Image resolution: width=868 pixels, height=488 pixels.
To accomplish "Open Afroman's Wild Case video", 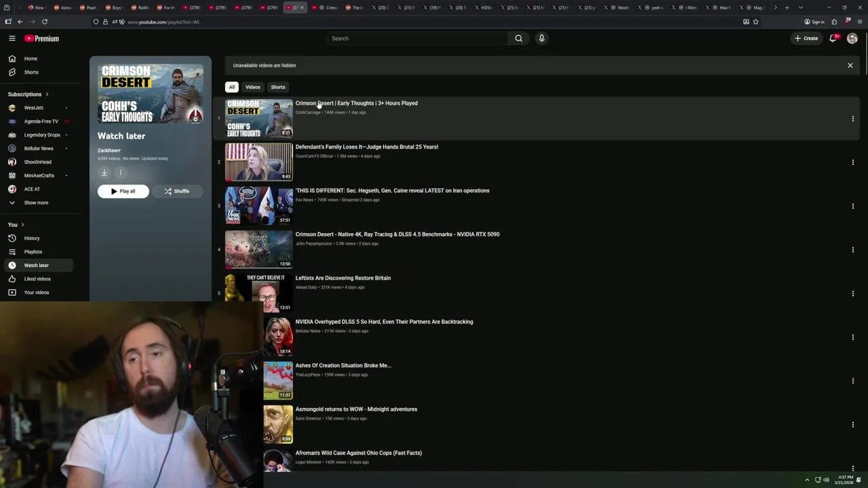I will click(x=359, y=453).
